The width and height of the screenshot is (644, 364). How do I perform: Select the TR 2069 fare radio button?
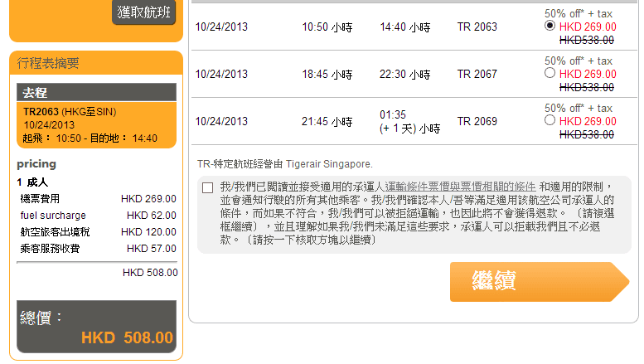coord(550,121)
